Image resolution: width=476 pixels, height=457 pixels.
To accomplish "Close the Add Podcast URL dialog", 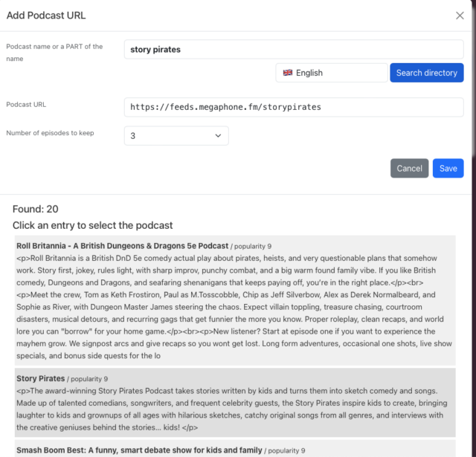I will 460,16.
